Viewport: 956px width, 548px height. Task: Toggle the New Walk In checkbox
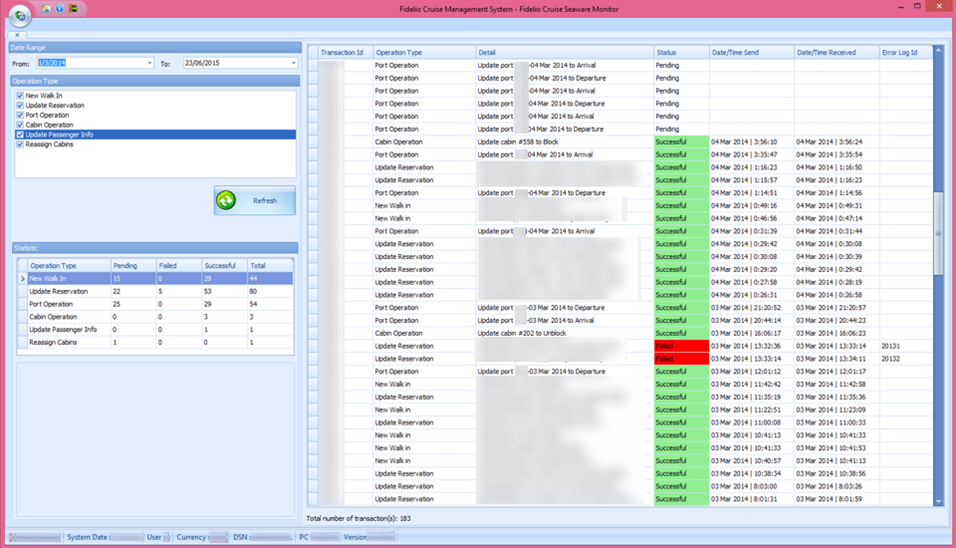click(x=20, y=96)
